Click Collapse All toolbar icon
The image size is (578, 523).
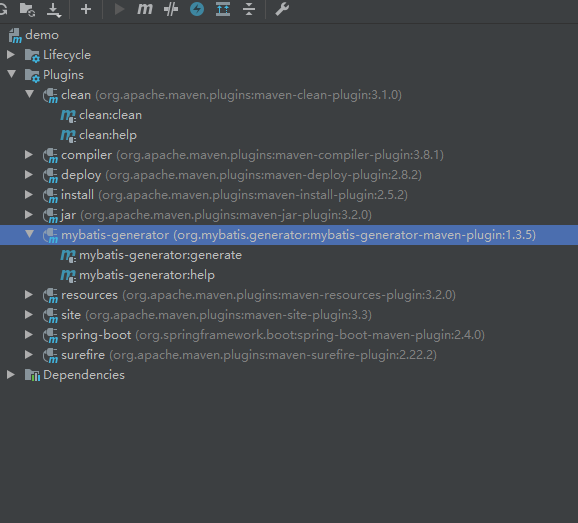point(249,9)
